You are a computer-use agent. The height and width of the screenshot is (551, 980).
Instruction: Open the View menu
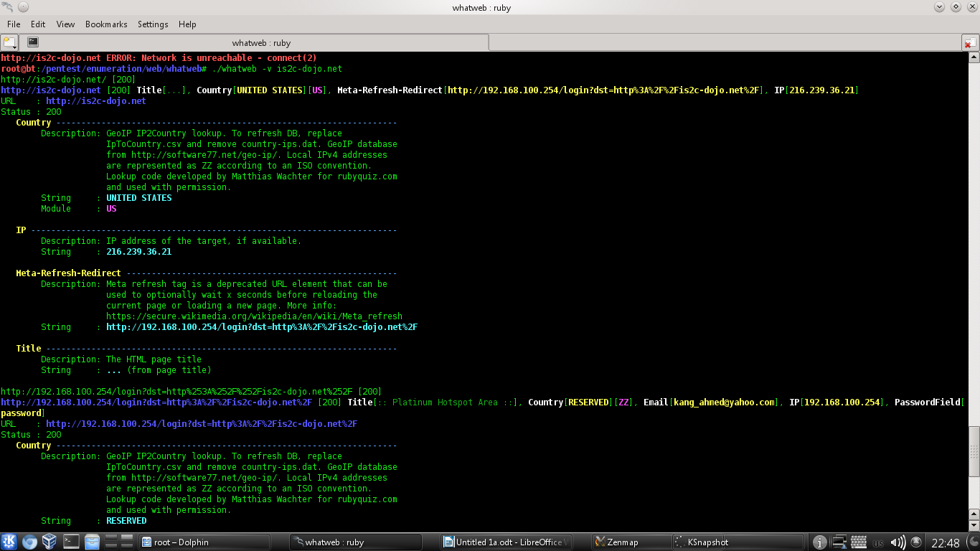click(65, 24)
